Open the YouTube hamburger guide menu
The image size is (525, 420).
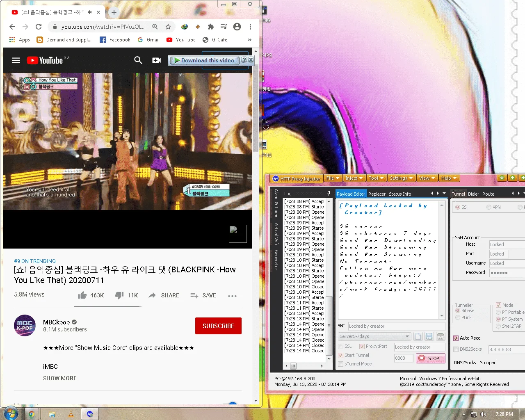pyautogui.click(x=16, y=60)
